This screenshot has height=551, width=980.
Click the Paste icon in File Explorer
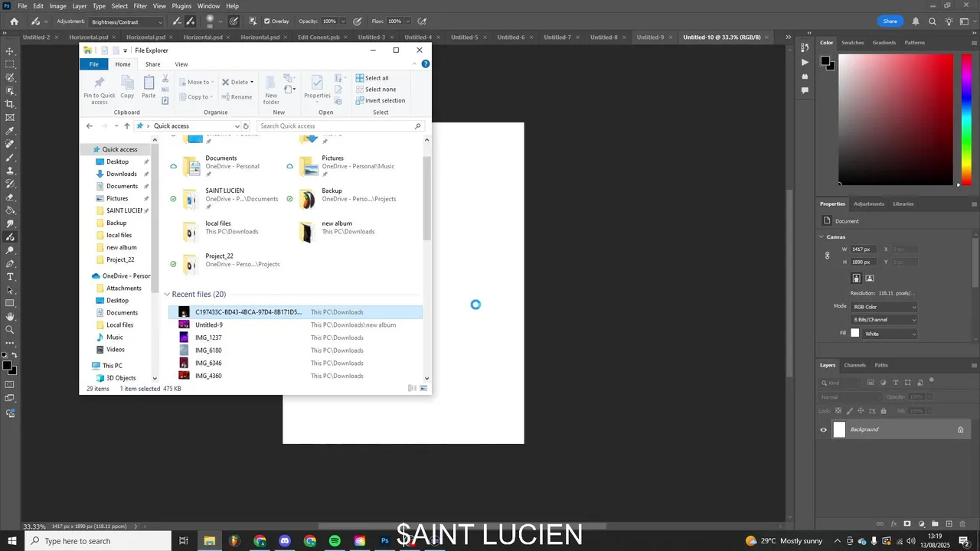point(149,86)
